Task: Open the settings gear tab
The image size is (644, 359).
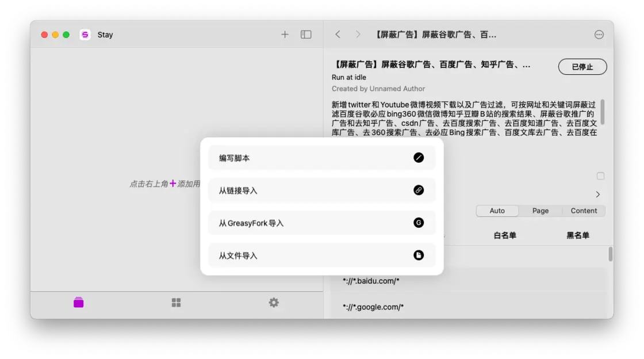Action: pyautogui.click(x=274, y=303)
